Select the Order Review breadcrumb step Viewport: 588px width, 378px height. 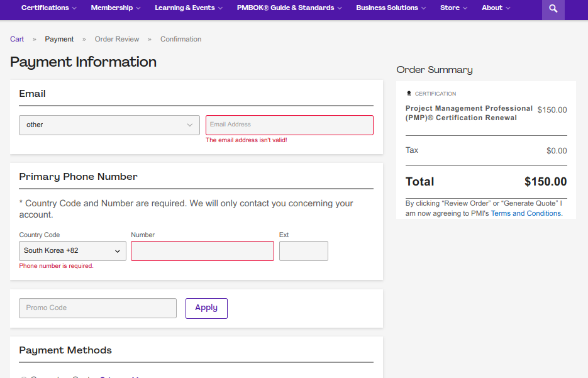pyautogui.click(x=117, y=39)
